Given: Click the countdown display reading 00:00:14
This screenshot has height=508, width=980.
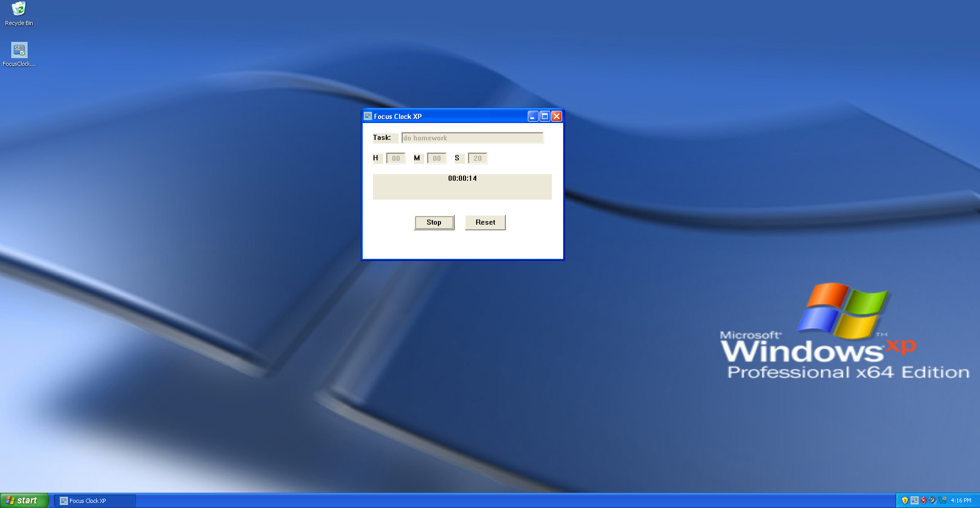Looking at the screenshot, I should pyautogui.click(x=462, y=187).
